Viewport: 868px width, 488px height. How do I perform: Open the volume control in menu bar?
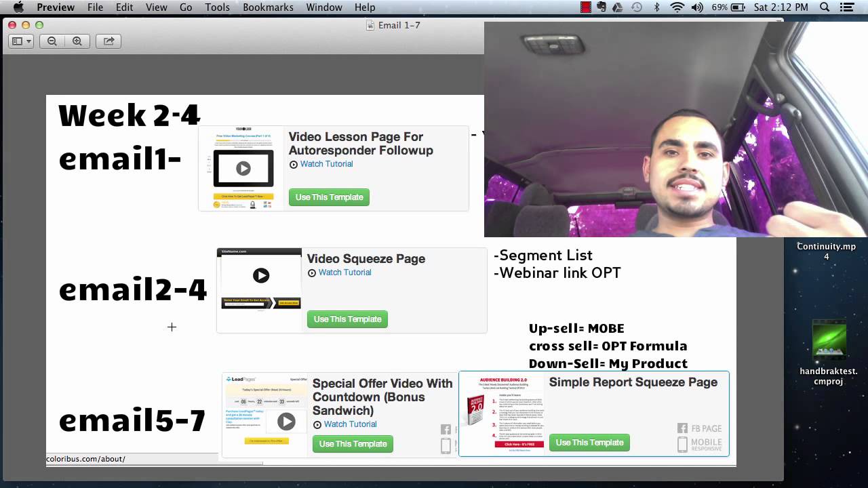697,7
